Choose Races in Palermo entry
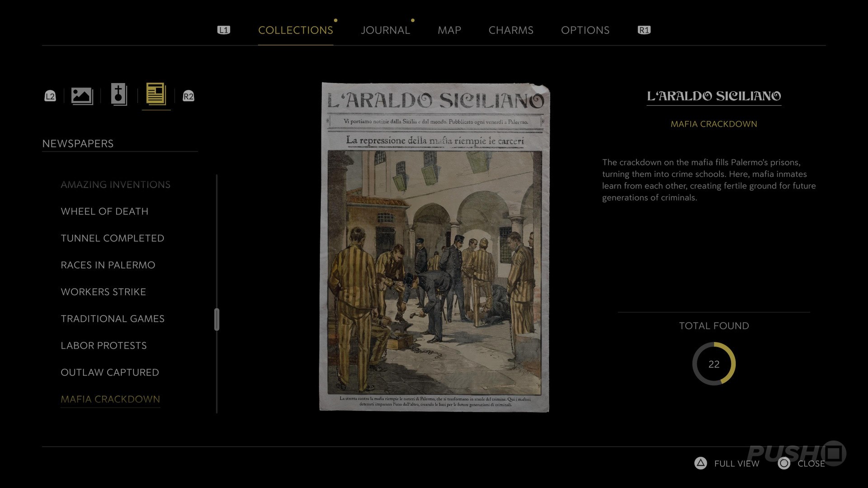 tap(108, 265)
